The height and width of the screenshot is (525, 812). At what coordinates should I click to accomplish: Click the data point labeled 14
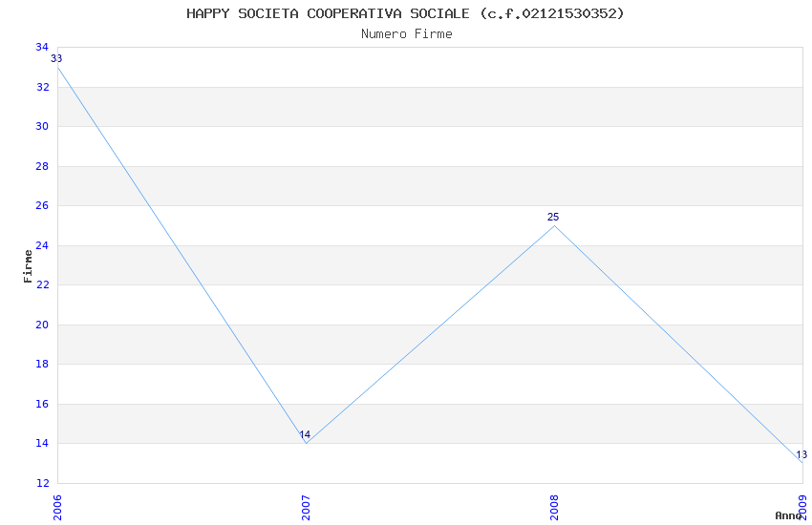[x=306, y=443]
